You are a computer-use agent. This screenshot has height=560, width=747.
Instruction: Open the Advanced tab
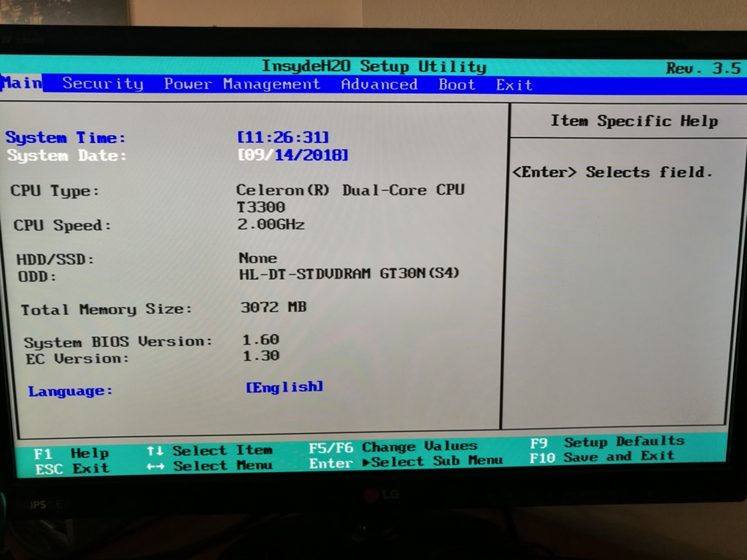point(379,85)
